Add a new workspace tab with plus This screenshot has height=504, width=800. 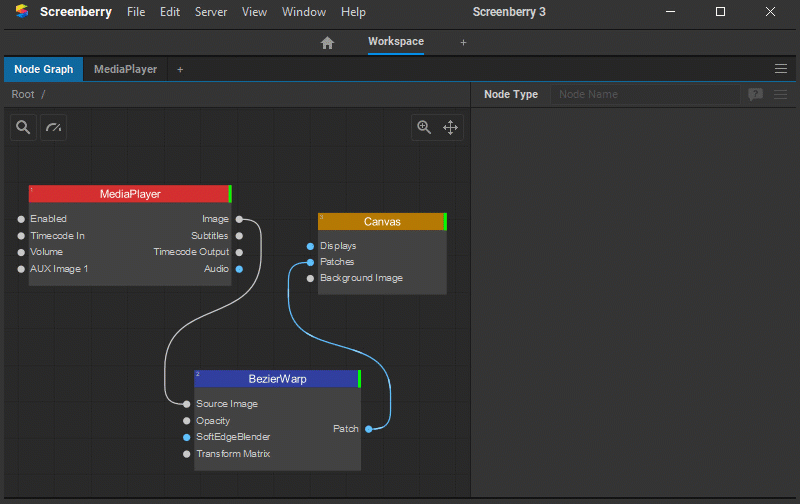(463, 42)
